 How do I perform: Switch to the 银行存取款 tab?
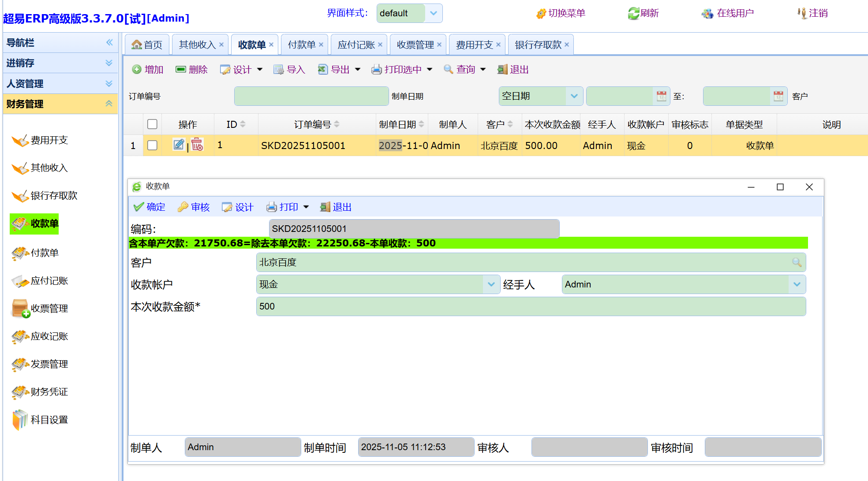[538, 45]
